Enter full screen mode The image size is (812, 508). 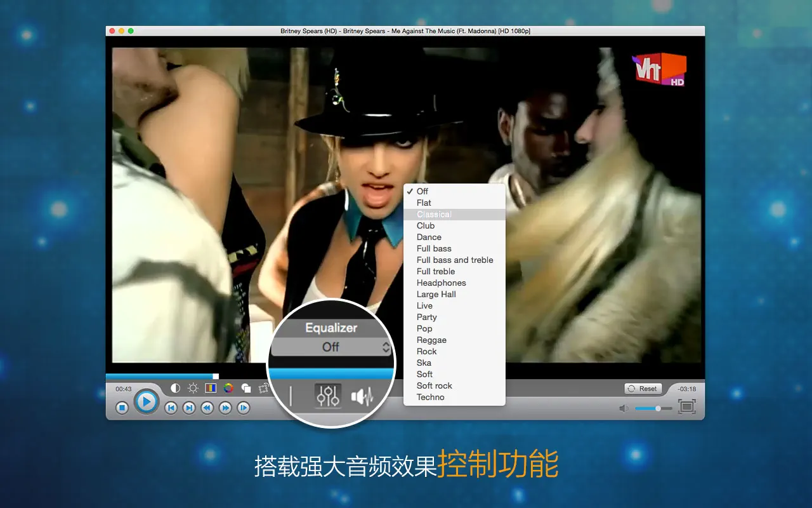coord(687,407)
